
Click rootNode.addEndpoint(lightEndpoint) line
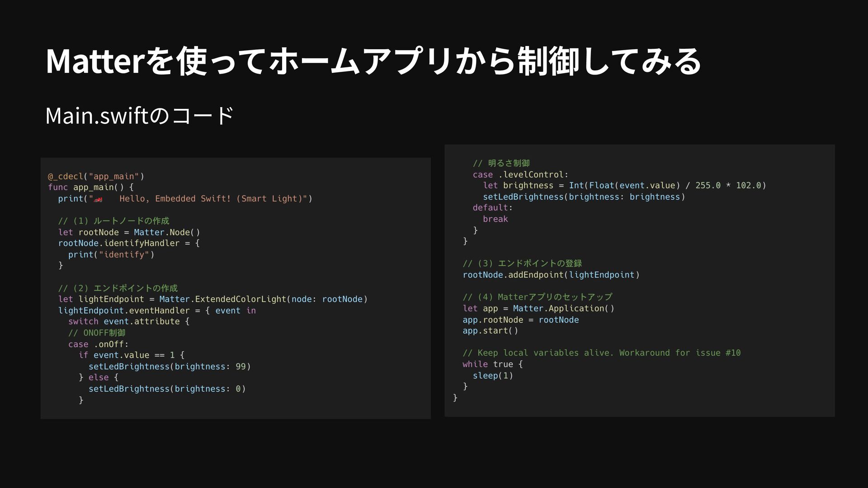click(x=551, y=275)
